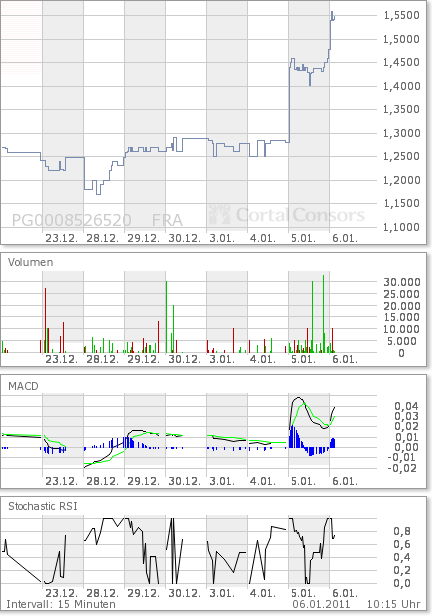432x616 pixels.
Task: Click the 1,5500 price axis label
Action: (x=401, y=15)
